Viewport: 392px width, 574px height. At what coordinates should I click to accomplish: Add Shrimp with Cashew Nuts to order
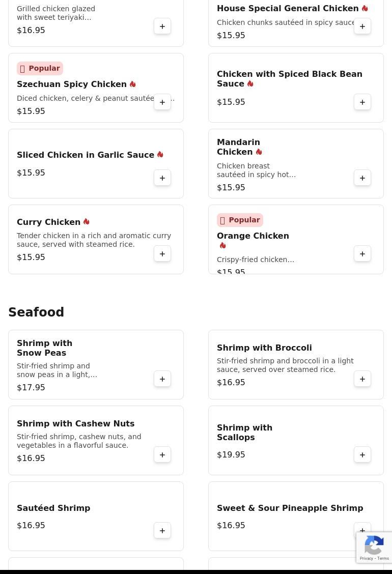coord(162,455)
